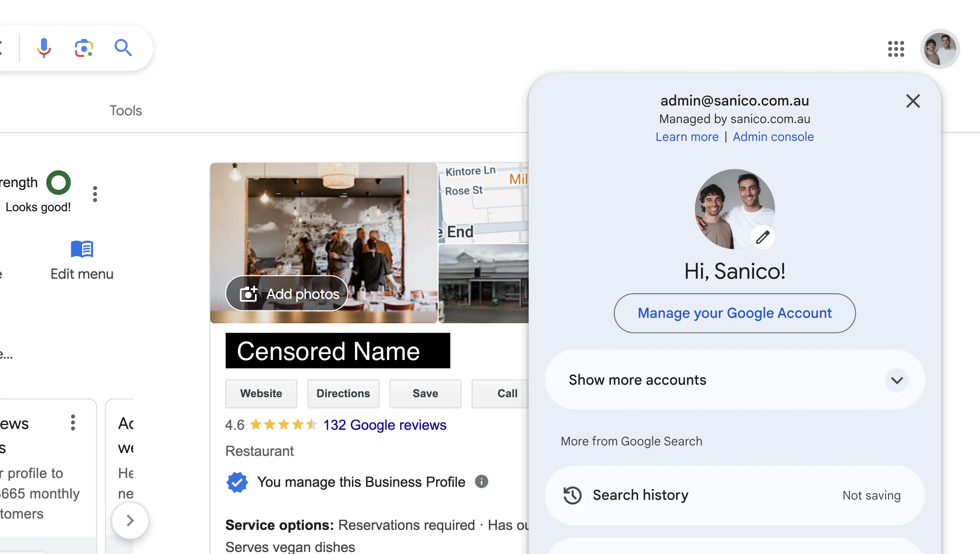The height and width of the screenshot is (554, 980).
Task: Click the edit pencil on profile picture
Action: coord(763,237)
